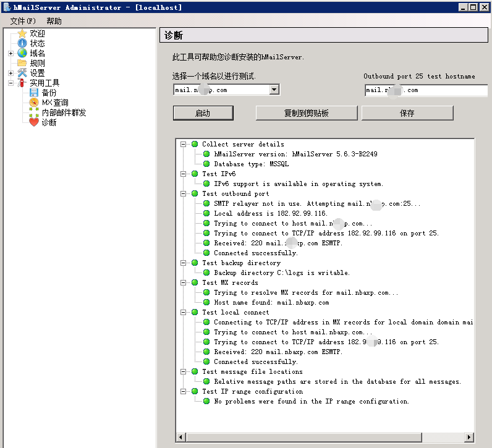Click the heart icon for 诊断

click(x=34, y=122)
